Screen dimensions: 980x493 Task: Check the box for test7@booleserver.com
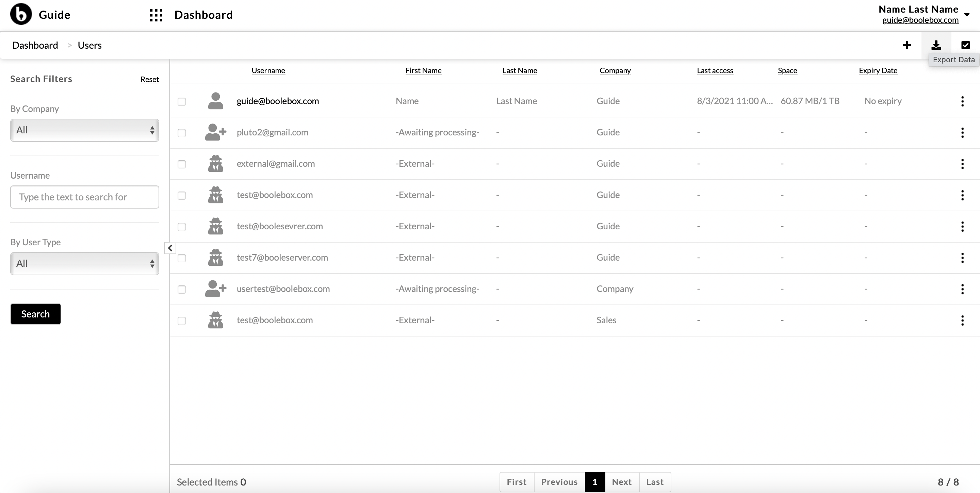[182, 258]
